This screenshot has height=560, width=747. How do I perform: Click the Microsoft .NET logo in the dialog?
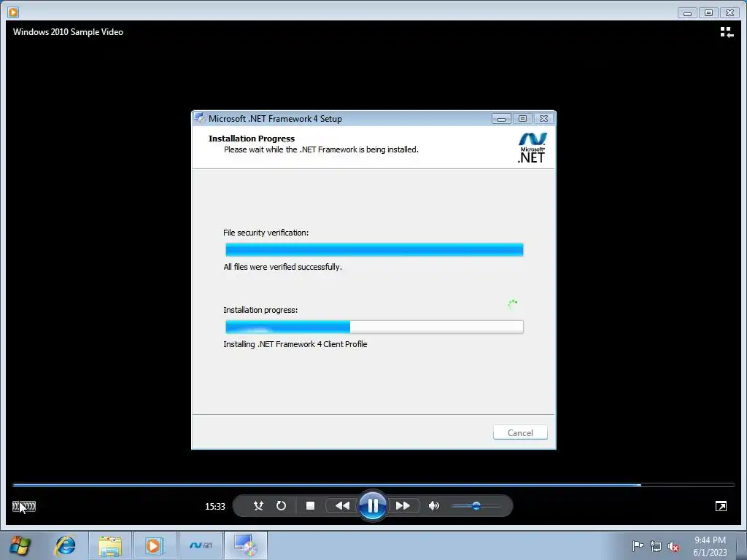pos(532,148)
